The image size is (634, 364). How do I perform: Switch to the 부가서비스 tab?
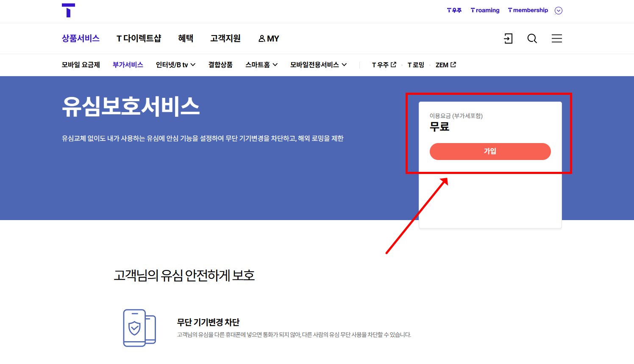pos(128,65)
